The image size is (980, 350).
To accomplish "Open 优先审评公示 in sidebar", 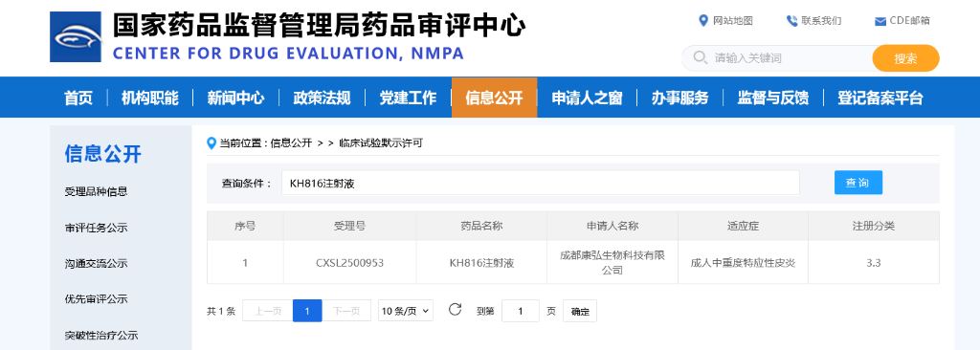I will [96, 299].
